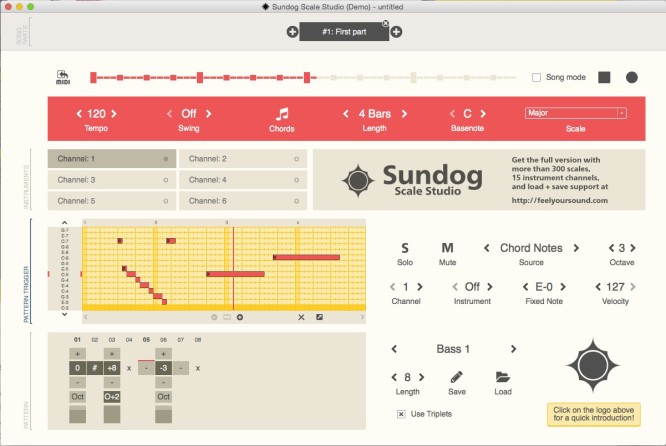The image size is (666, 446).
Task: Click the round plus icon under piano roll
Action: 240,317
